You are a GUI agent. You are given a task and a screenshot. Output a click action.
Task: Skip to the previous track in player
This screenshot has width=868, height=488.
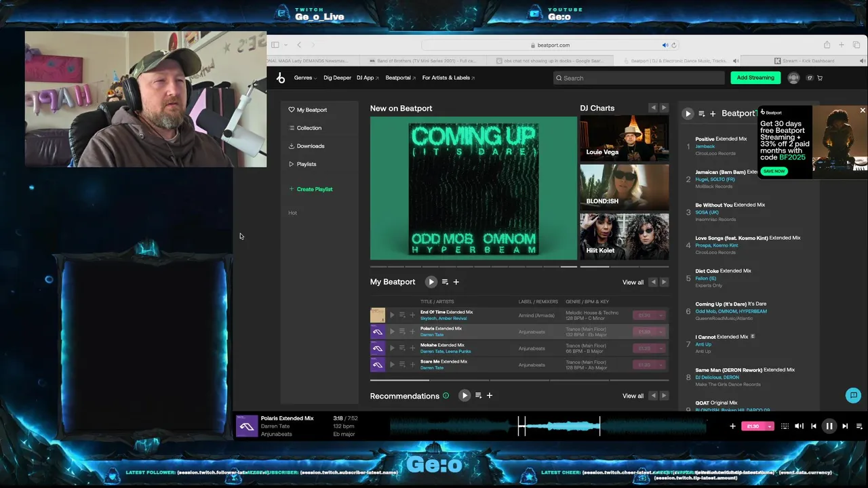(x=814, y=426)
